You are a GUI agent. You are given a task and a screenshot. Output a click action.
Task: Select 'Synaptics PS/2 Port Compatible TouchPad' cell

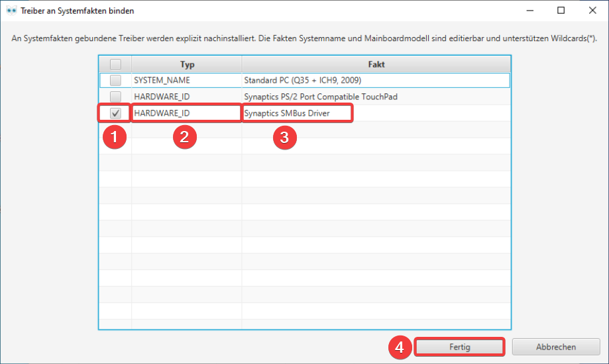376,97
